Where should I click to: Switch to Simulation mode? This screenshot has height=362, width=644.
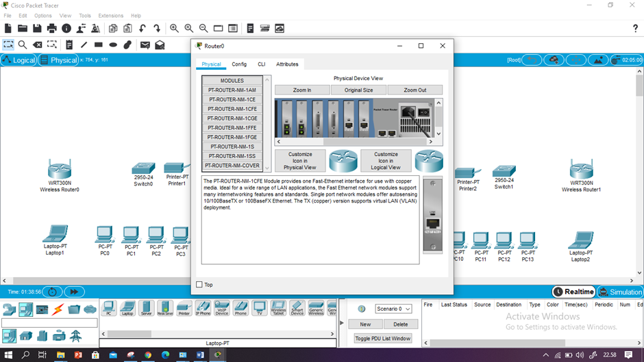click(x=620, y=292)
